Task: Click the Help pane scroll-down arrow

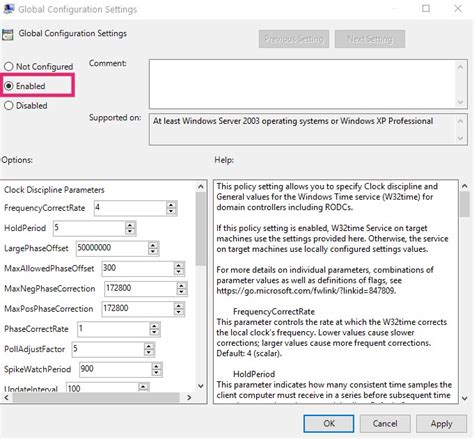Action: 465,398
